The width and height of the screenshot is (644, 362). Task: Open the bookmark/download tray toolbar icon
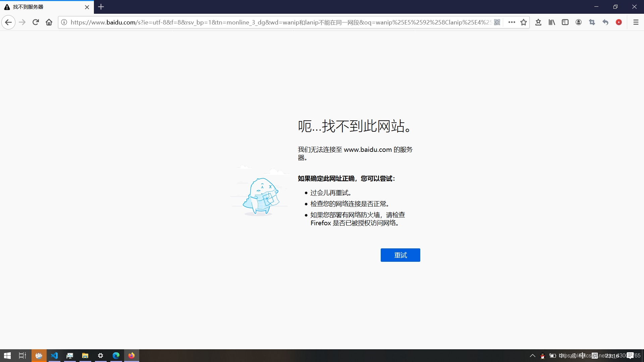coord(538,22)
